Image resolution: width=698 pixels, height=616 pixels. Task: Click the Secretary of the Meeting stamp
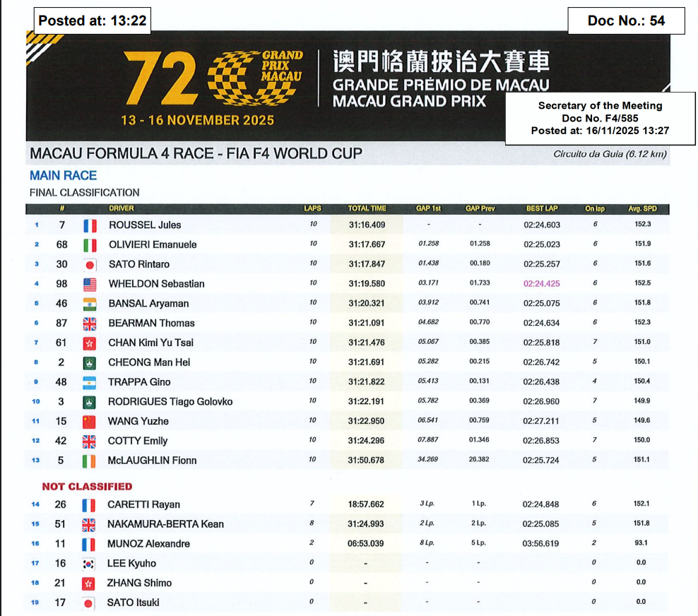tap(600, 118)
